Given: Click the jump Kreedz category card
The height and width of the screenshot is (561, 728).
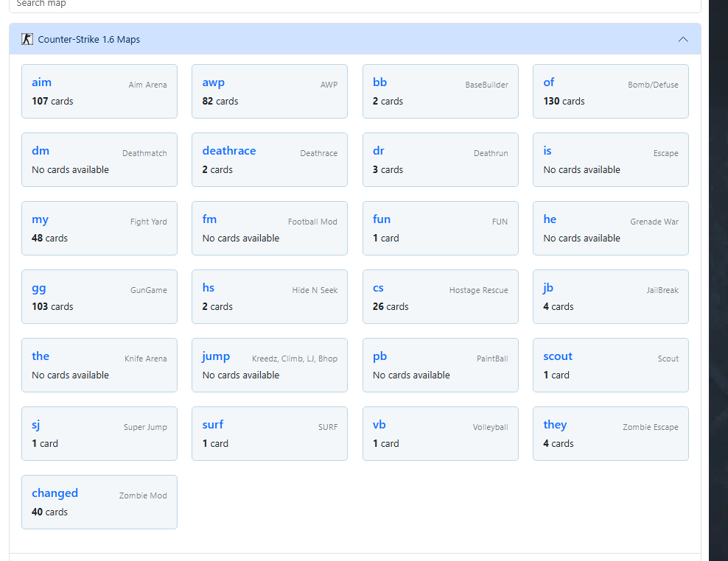Looking at the screenshot, I should click(x=269, y=365).
